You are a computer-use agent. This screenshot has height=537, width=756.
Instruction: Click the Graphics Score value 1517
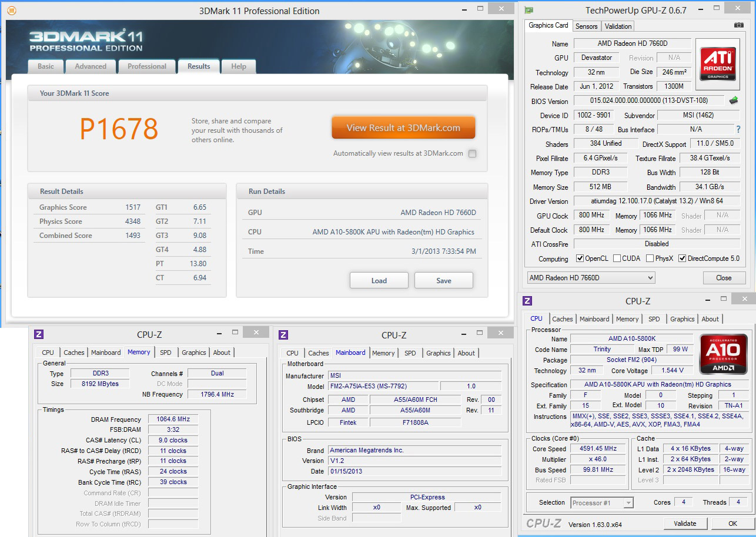tap(133, 207)
